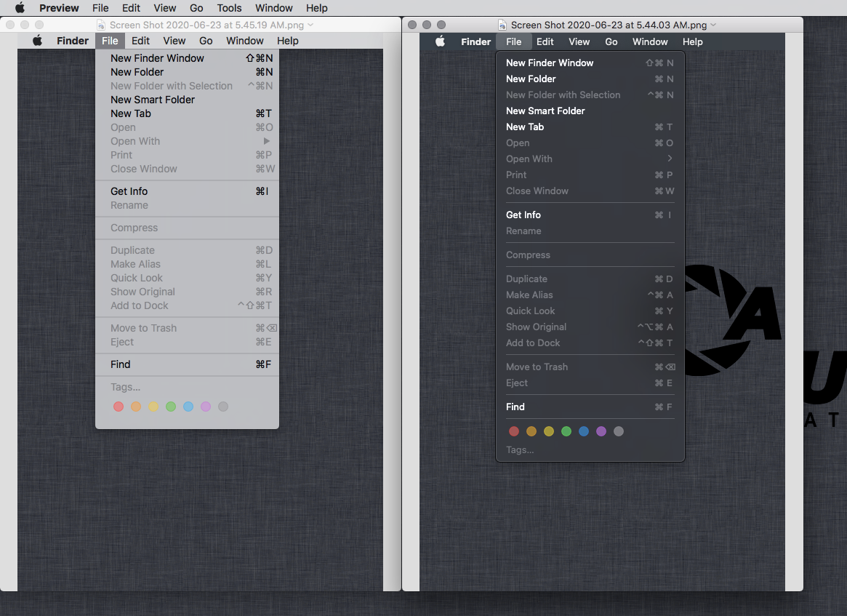Choose Get Info in light menu
This screenshot has height=616, width=847.
click(187, 191)
